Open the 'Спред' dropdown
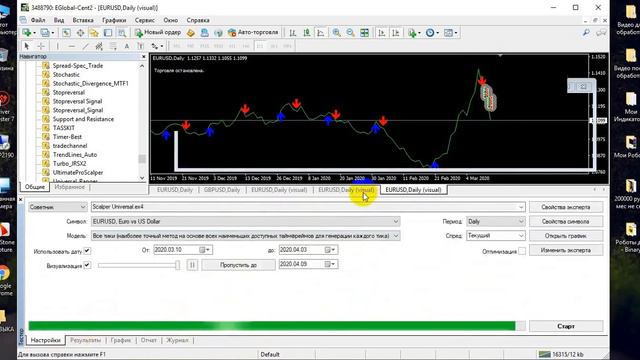The width and height of the screenshot is (640, 360). tap(496, 236)
